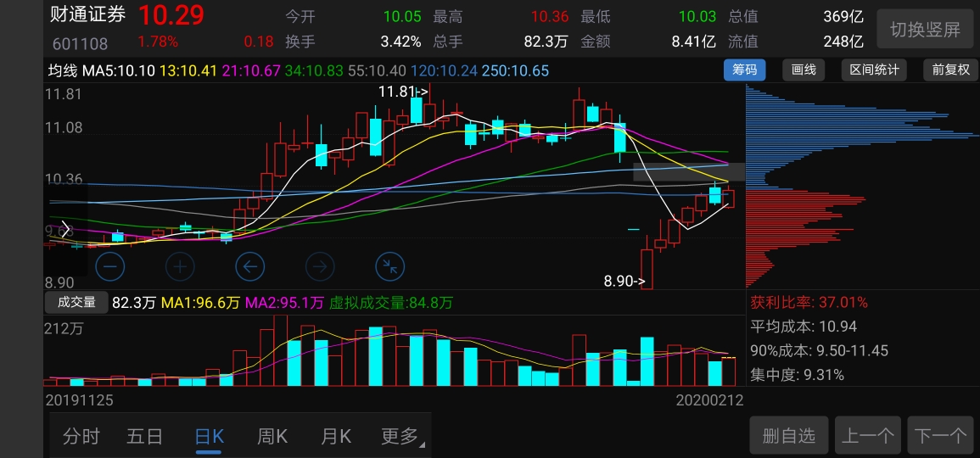Toggle the 筹码 chip distribution button

(x=744, y=70)
